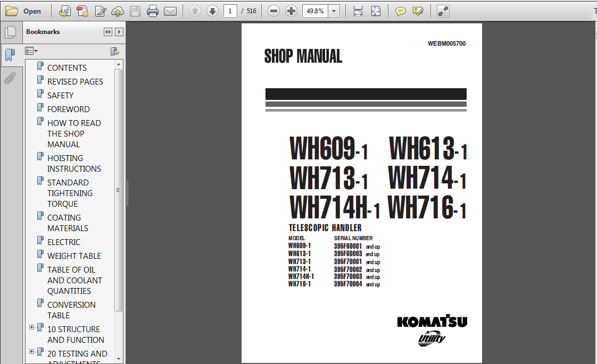
Task: Click the bookmark icon beside ELECTRIC
Action: (x=40, y=241)
